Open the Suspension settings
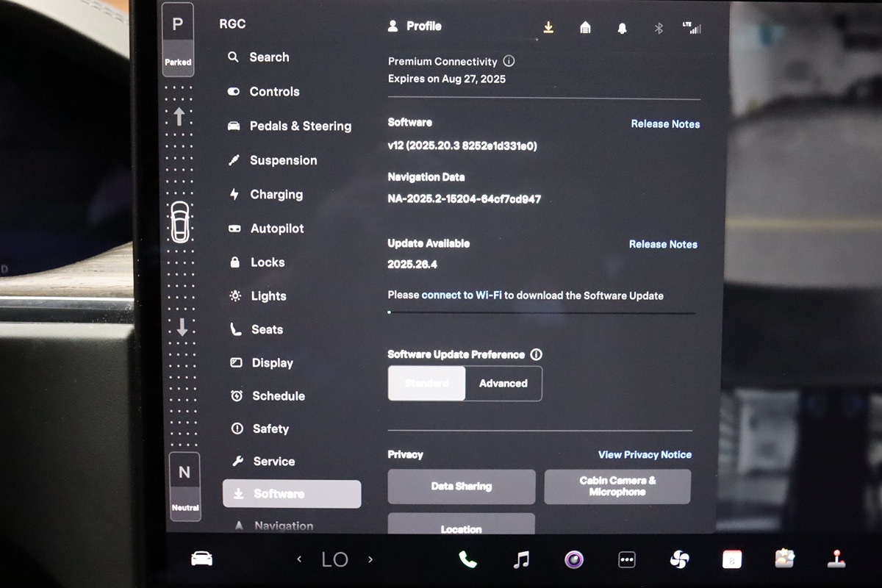The height and width of the screenshot is (588, 882). coord(273,160)
